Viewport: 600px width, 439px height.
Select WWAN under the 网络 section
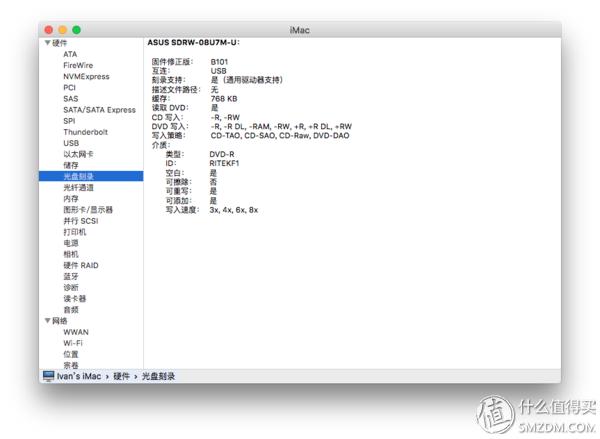click(76, 331)
